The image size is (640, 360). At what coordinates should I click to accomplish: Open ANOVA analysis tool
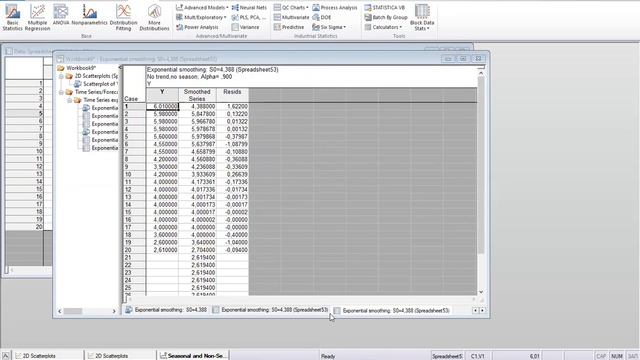pyautogui.click(x=61, y=16)
